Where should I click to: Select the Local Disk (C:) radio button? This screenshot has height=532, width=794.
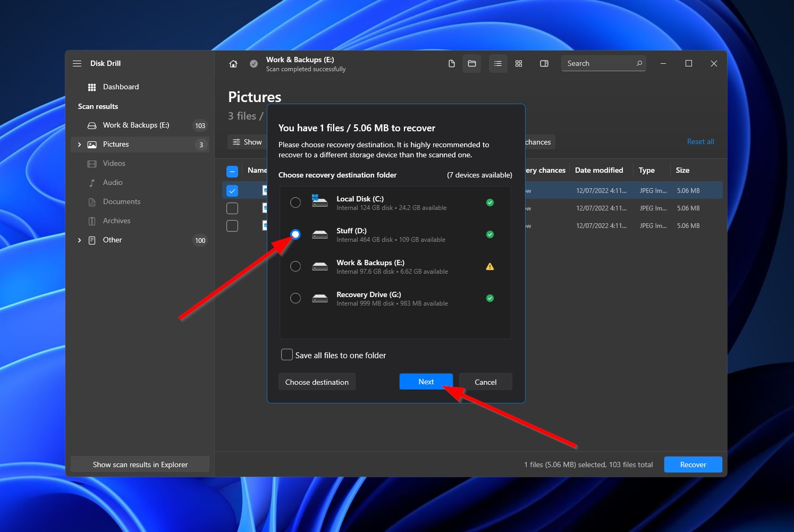click(295, 202)
